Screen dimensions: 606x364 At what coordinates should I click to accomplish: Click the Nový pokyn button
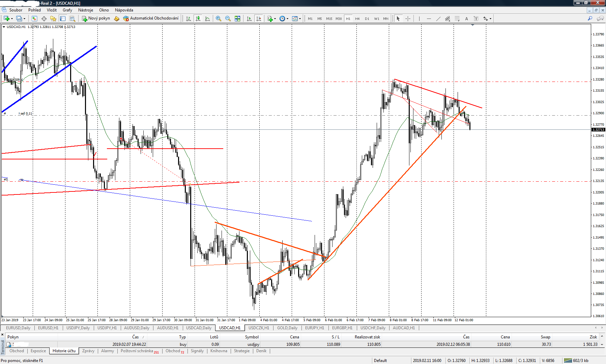pos(96,19)
